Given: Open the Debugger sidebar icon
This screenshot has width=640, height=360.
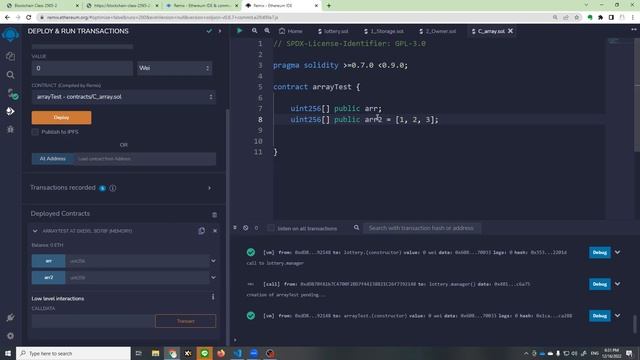Looking at the screenshot, I should coord(10,129).
